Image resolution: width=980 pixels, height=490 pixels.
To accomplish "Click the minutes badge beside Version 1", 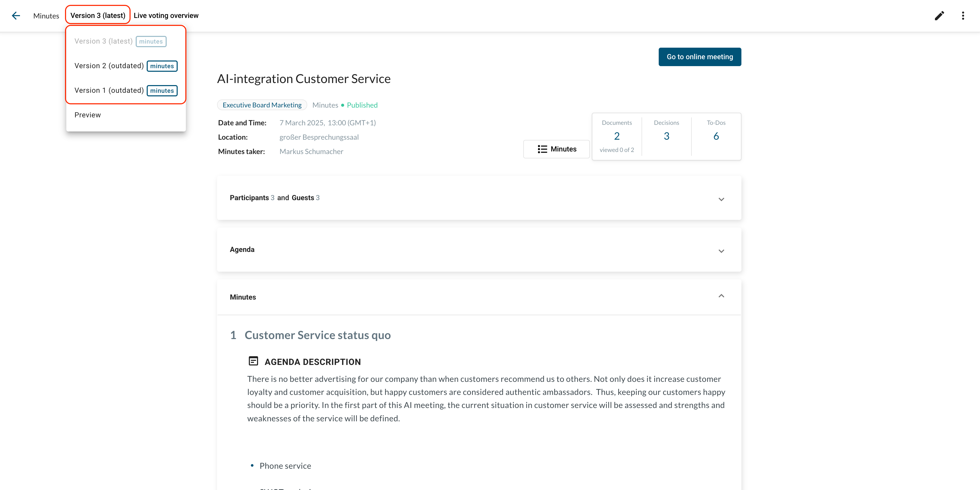I will click(162, 91).
